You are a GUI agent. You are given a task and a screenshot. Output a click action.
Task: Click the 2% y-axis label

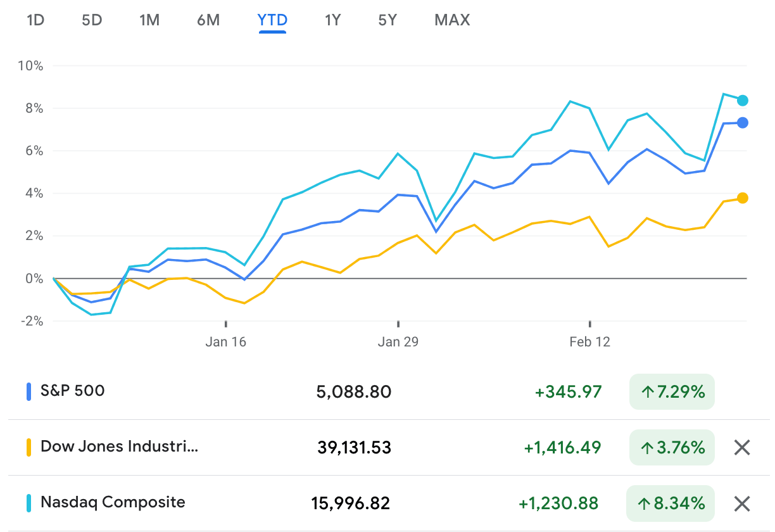[34, 236]
